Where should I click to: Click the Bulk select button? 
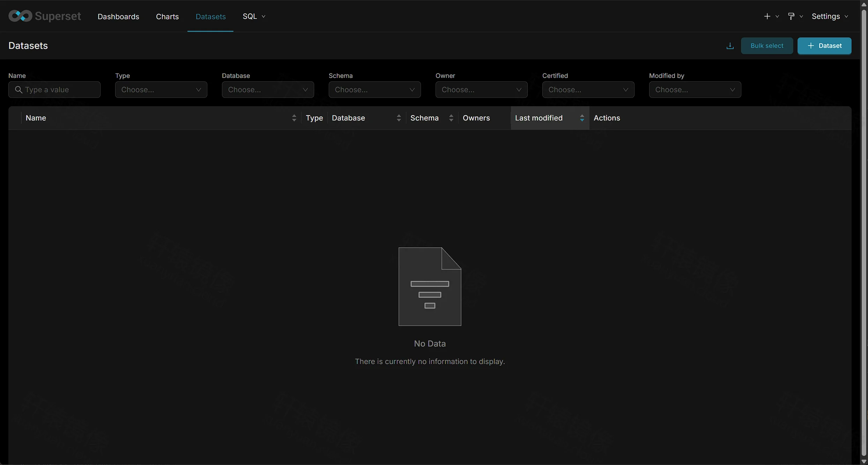pos(767,46)
